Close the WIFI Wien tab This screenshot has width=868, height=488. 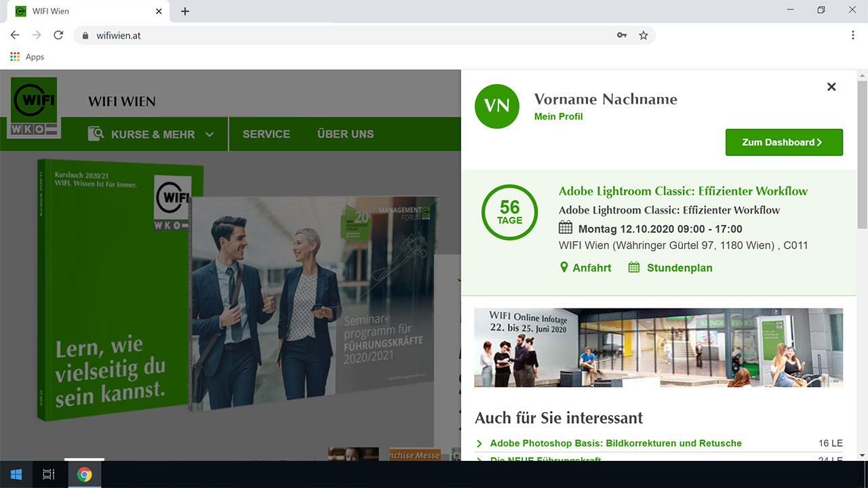click(159, 12)
